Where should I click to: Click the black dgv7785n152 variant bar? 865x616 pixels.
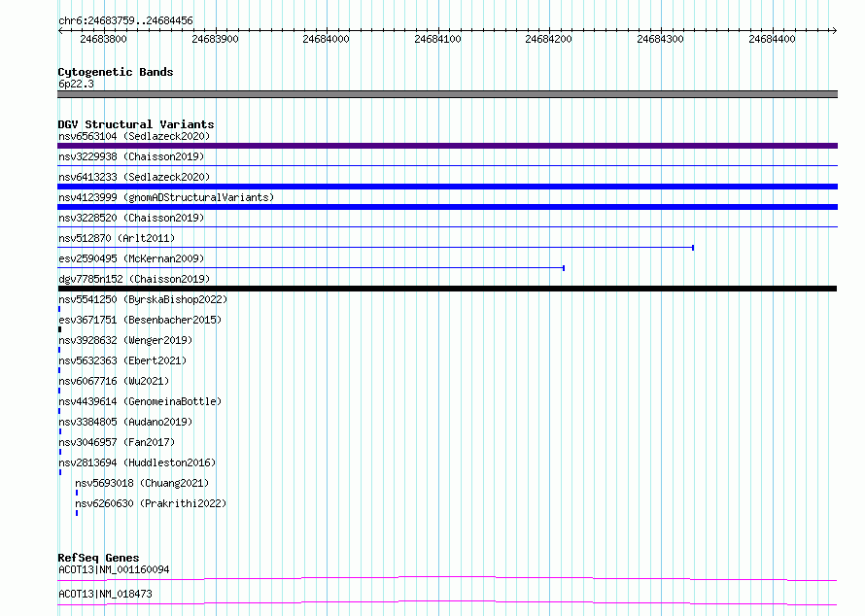[x=447, y=289]
